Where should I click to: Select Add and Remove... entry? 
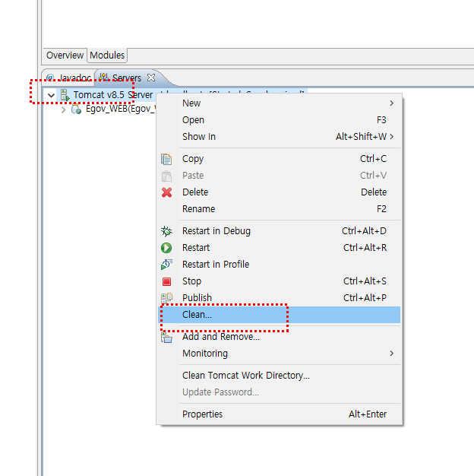pyautogui.click(x=279, y=337)
